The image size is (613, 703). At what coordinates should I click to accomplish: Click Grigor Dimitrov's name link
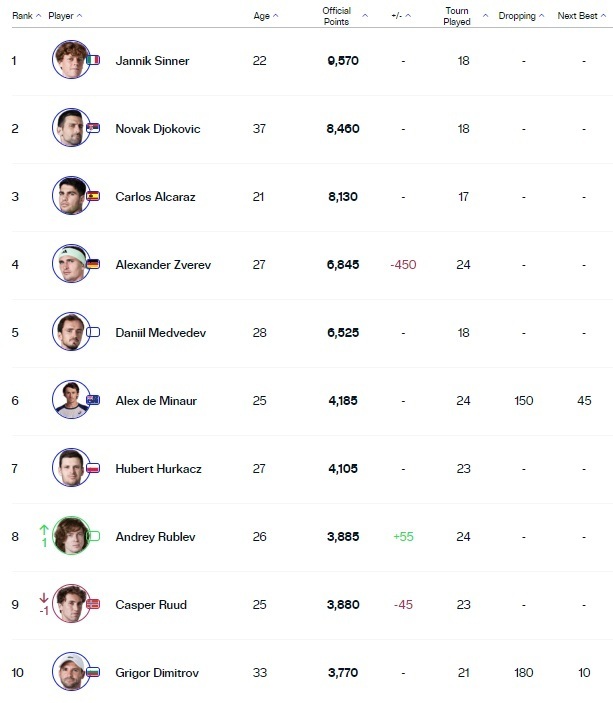157,673
